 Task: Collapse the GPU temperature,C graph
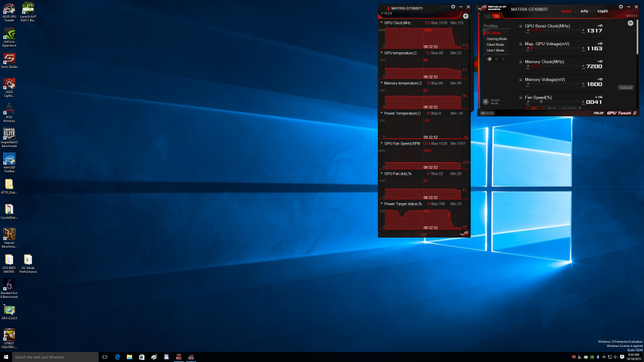382,53
